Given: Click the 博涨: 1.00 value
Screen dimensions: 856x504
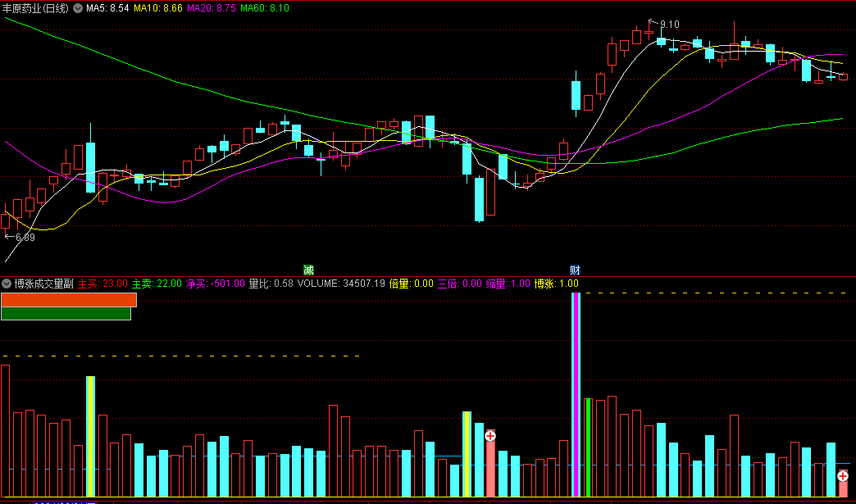Looking at the screenshot, I should (x=556, y=284).
